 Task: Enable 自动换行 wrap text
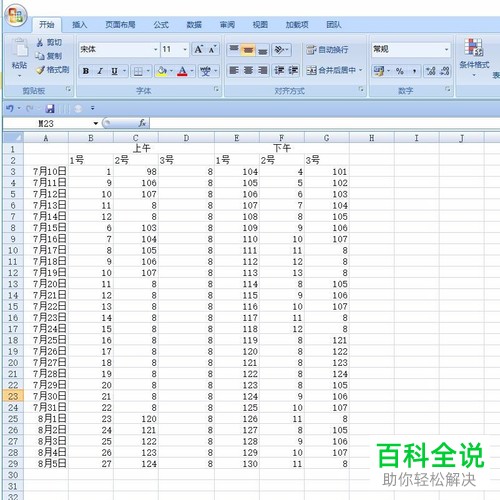pyautogui.click(x=327, y=50)
